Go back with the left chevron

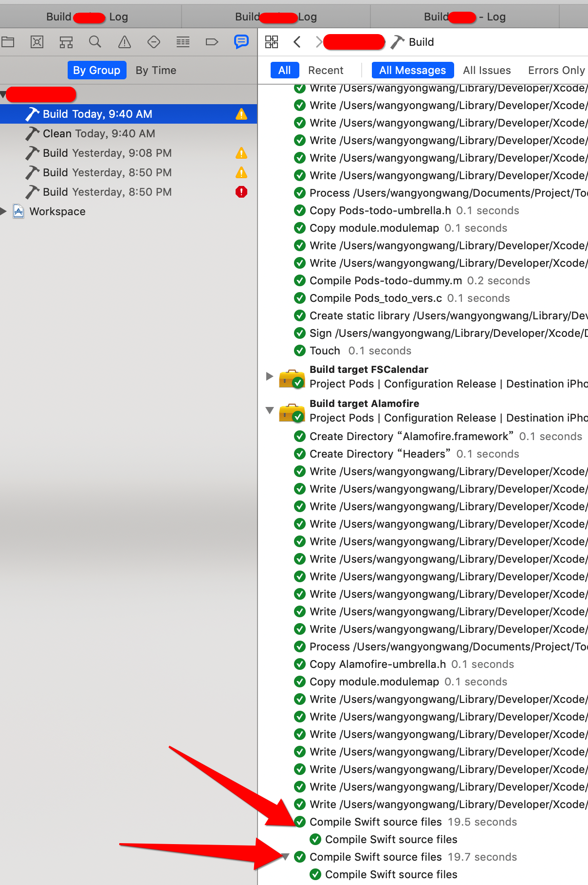coord(297,42)
